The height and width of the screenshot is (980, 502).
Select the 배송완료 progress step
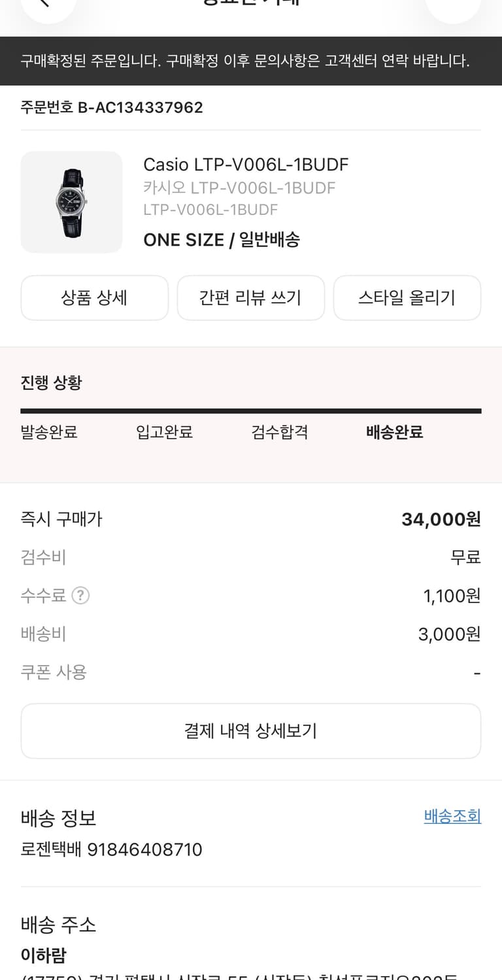pos(395,432)
